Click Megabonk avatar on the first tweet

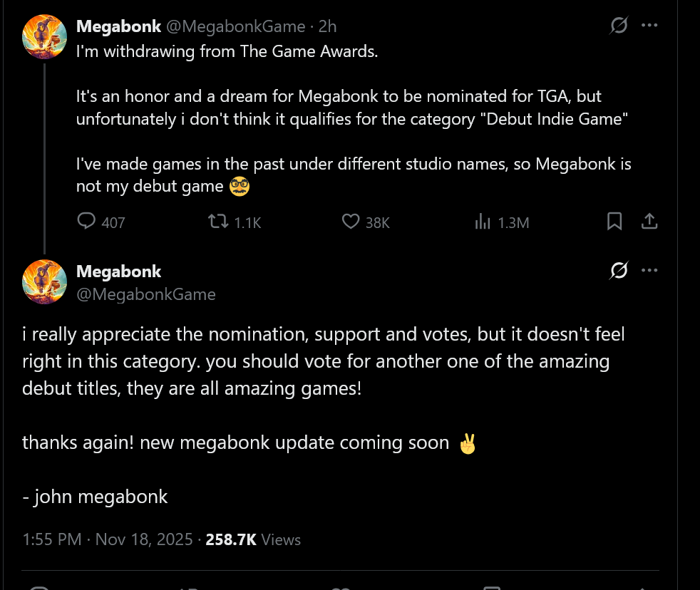(x=45, y=36)
